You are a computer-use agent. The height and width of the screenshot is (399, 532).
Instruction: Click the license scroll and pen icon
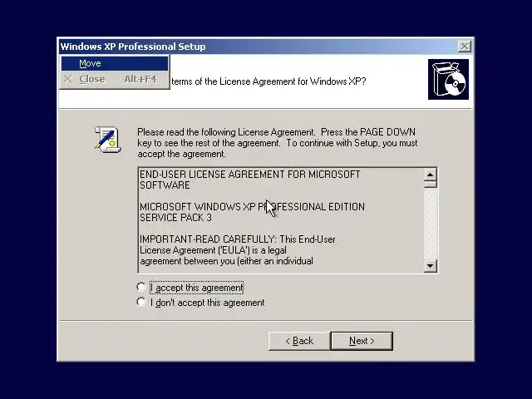107,139
